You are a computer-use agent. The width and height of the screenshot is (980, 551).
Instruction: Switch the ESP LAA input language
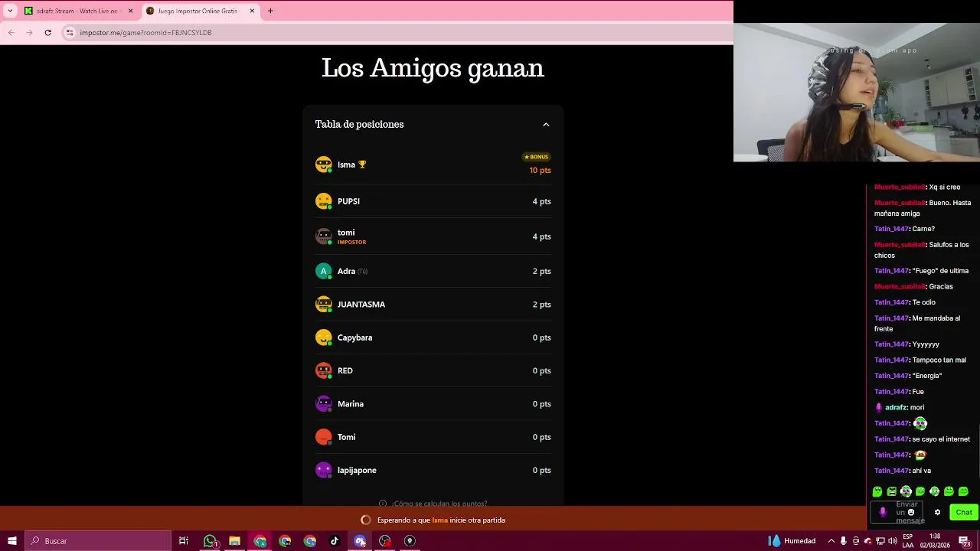tap(908, 541)
